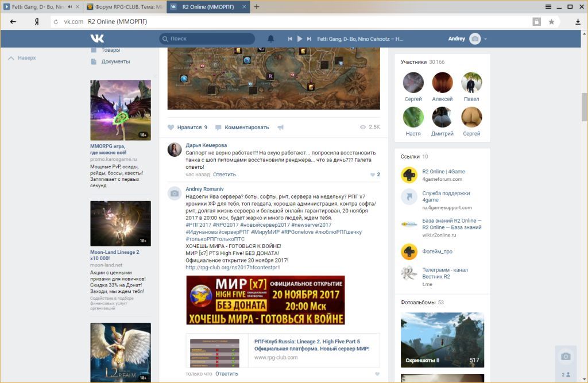Open MMORPG игра ad title link

click(108, 149)
